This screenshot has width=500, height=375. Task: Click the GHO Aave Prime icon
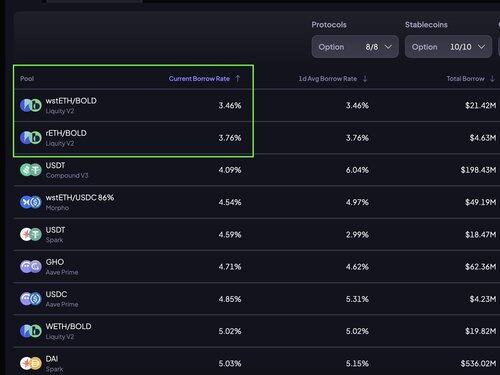coord(31,267)
